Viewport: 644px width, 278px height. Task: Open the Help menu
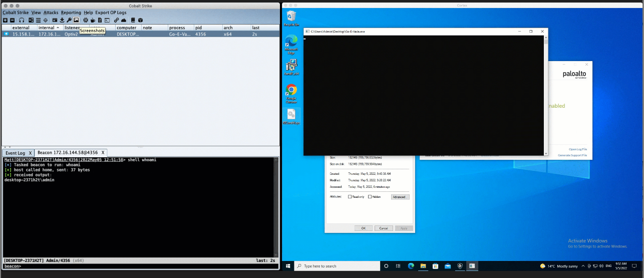tap(88, 13)
